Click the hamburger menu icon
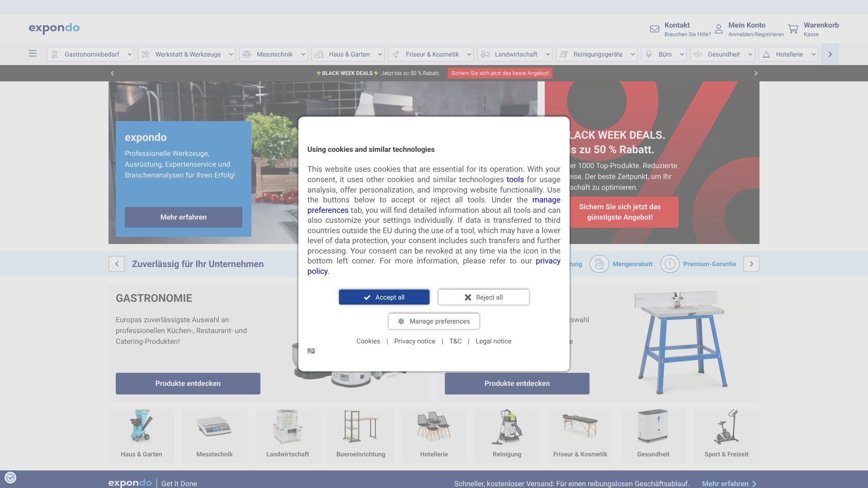The height and width of the screenshot is (488, 868). 33,54
